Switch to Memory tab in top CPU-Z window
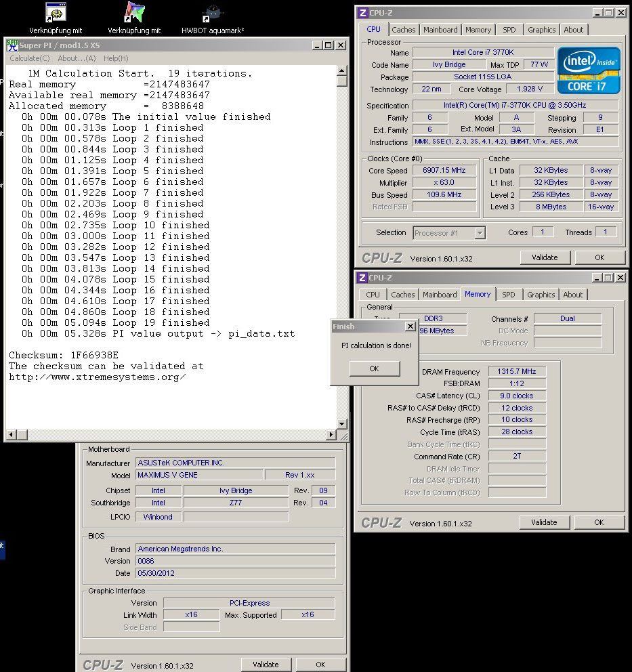The width and height of the screenshot is (632, 672). [478, 30]
